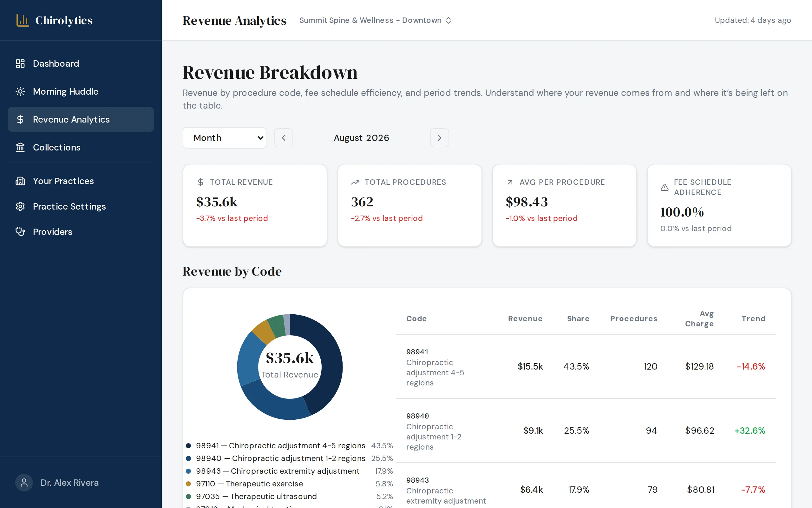Click the Share column header
This screenshot has height=508, width=812.
pos(578,318)
